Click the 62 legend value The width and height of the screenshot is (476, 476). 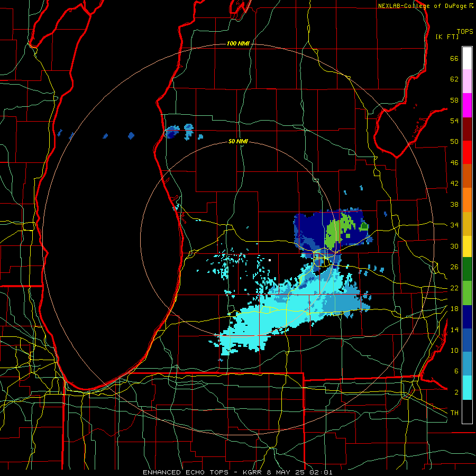(454, 79)
